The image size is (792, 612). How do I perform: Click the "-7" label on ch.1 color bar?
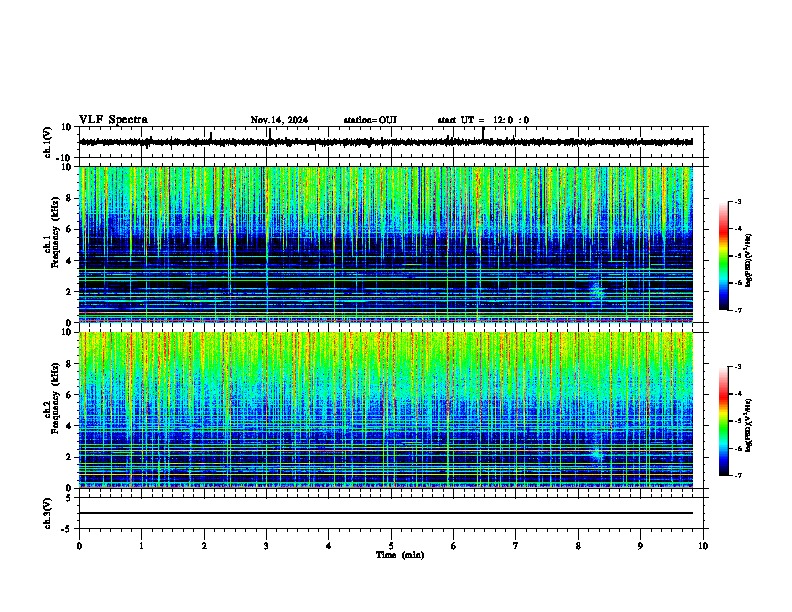(738, 310)
